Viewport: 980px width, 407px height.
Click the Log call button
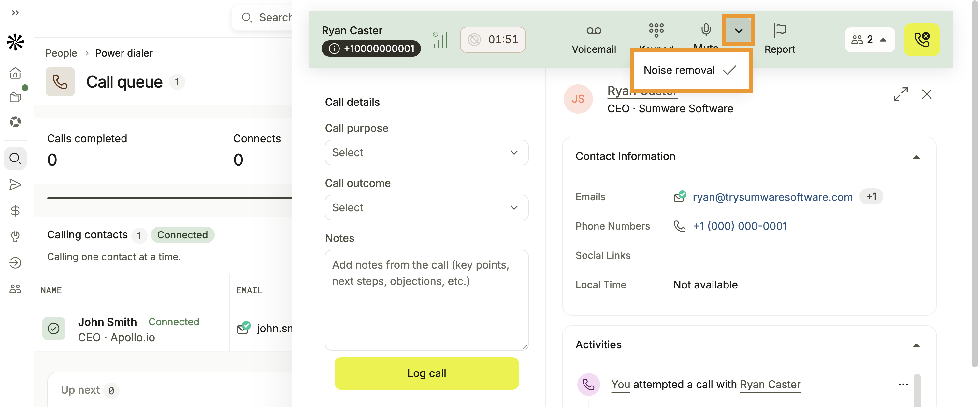coord(426,373)
